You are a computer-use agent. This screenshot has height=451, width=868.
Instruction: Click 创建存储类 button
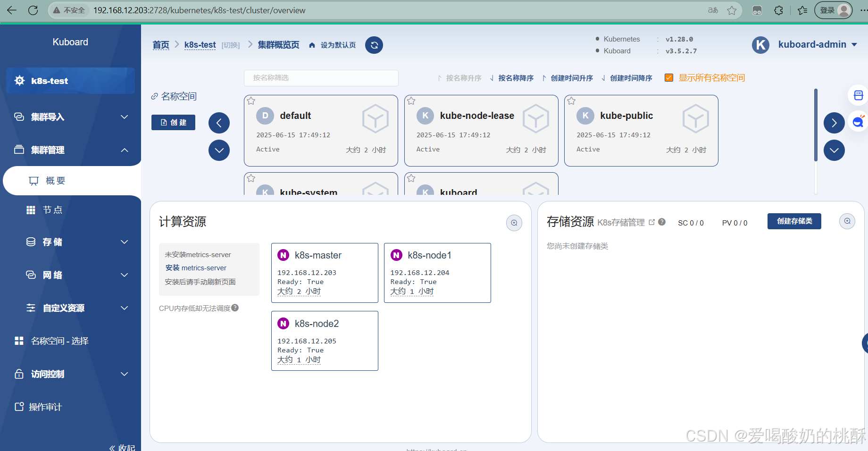[x=794, y=221]
